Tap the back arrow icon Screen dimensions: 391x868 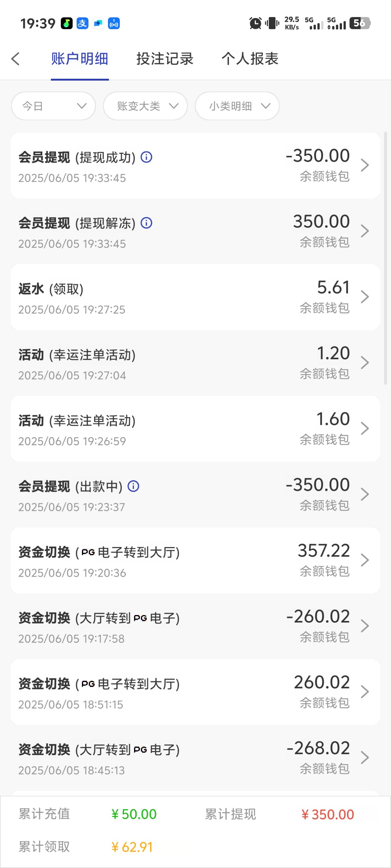(16, 59)
